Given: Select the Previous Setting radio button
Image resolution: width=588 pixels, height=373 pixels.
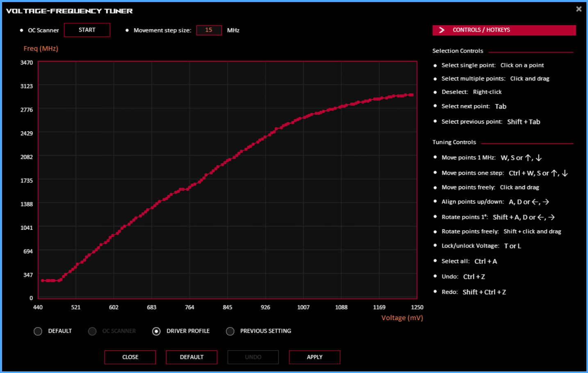Looking at the screenshot, I should click(230, 331).
